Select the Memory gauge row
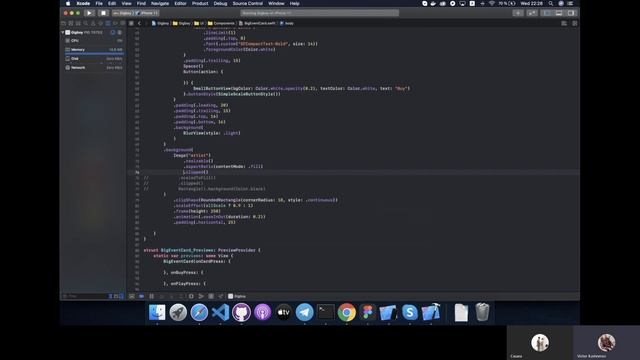This screenshot has height=360, width=640. pyautogui.click(x=93, y=50)
